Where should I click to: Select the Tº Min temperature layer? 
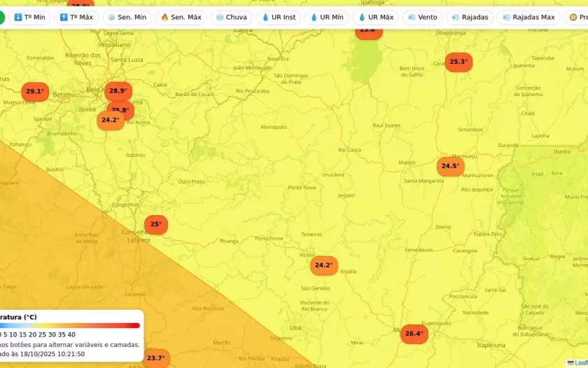pos(29,17)
